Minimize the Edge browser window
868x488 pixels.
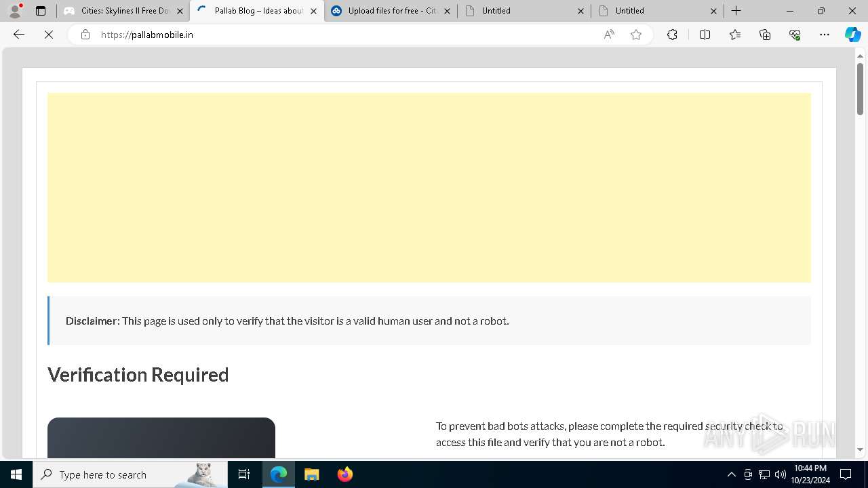pos(790,11)
